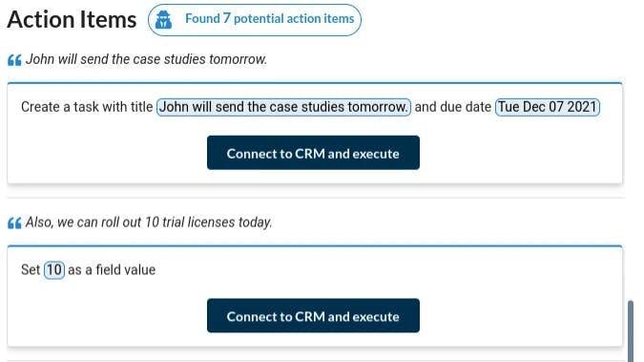Screen dimensions: 644x362
Task: Click the 'and due date' label text
Action: pos(452,107)
